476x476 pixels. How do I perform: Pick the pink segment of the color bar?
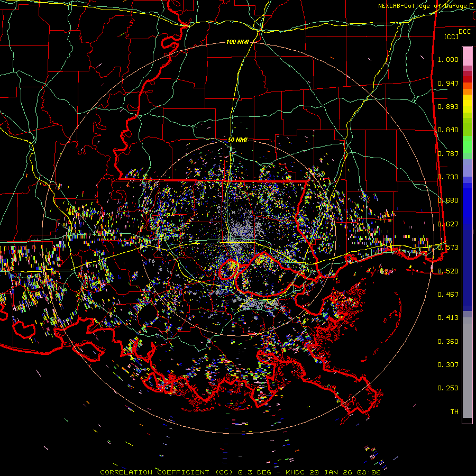click(467, 56)
